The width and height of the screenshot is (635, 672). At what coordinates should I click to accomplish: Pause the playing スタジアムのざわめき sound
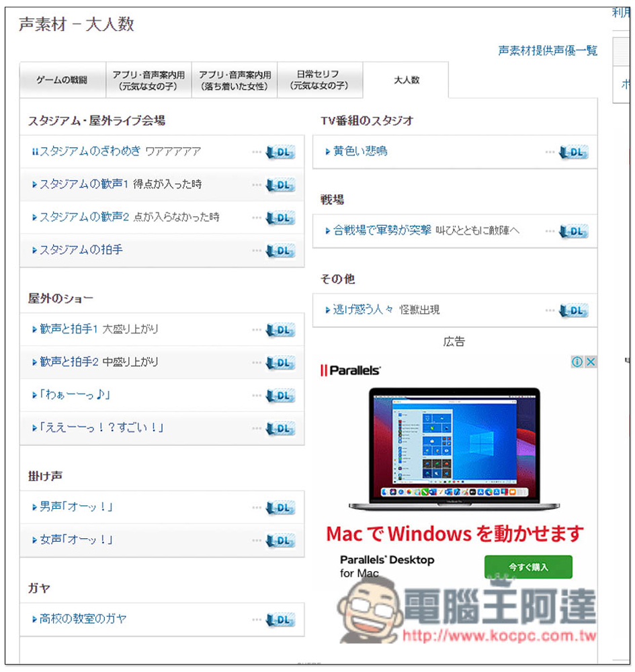[x=35, y=152]
